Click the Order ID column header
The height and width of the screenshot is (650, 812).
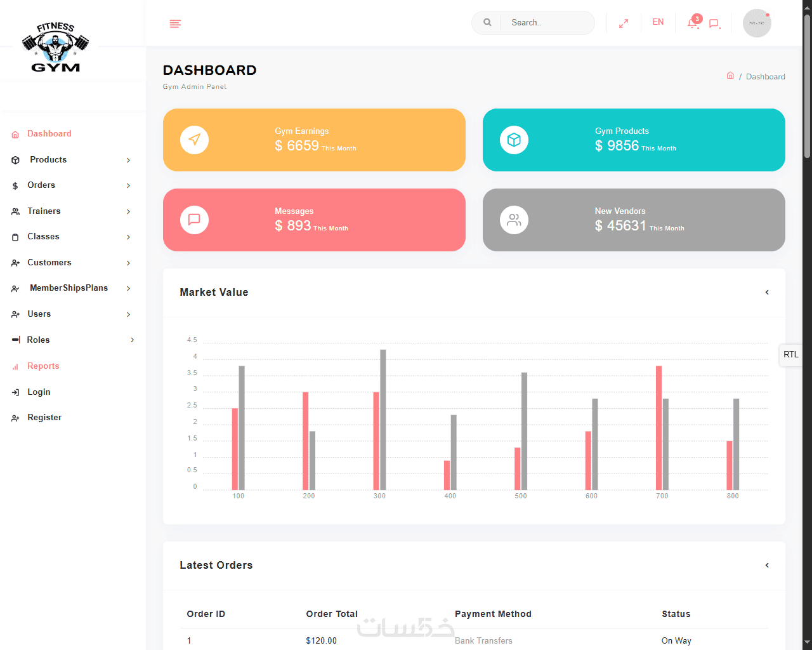[206, 614]
